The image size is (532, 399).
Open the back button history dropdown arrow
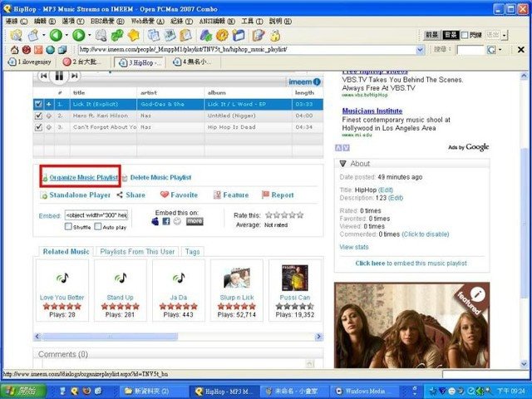(66, 35)
